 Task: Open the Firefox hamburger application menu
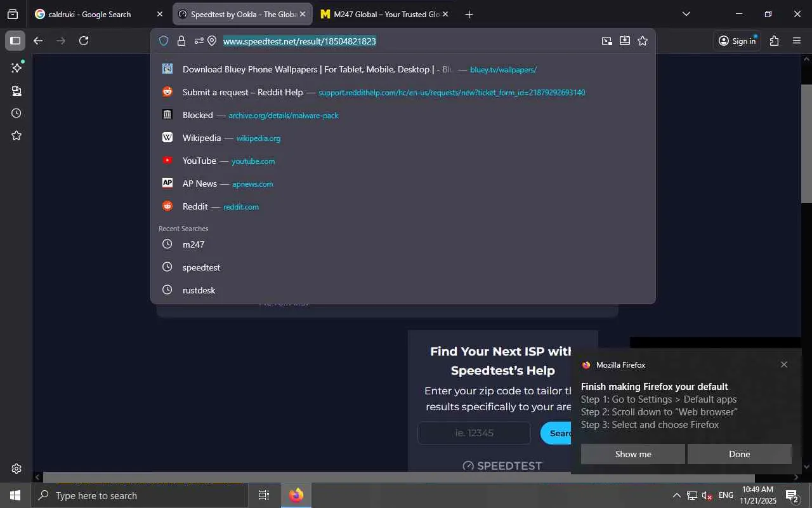pyautogui.click(x=797, y=41)
